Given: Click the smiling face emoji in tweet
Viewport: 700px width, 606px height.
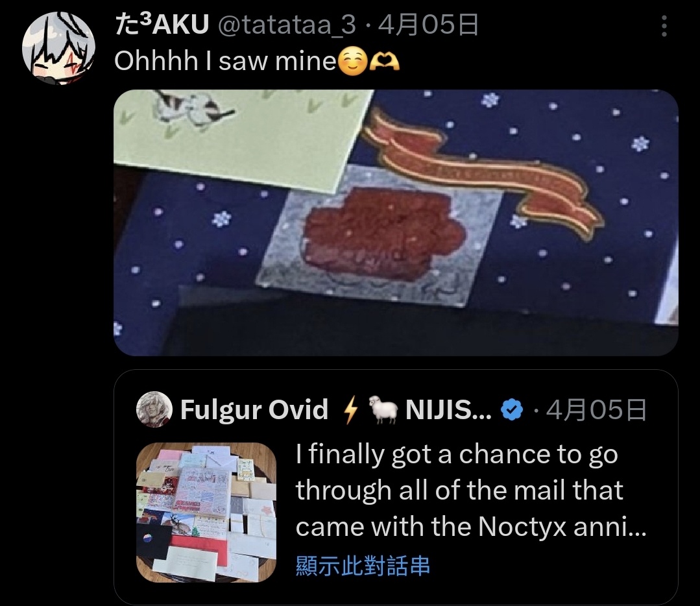Looking at the screenshot, I should pos(353,61).
